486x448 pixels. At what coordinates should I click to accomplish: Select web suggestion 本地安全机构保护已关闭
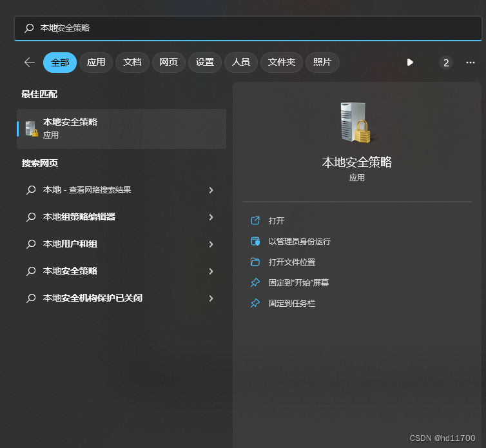click(121, 298)
